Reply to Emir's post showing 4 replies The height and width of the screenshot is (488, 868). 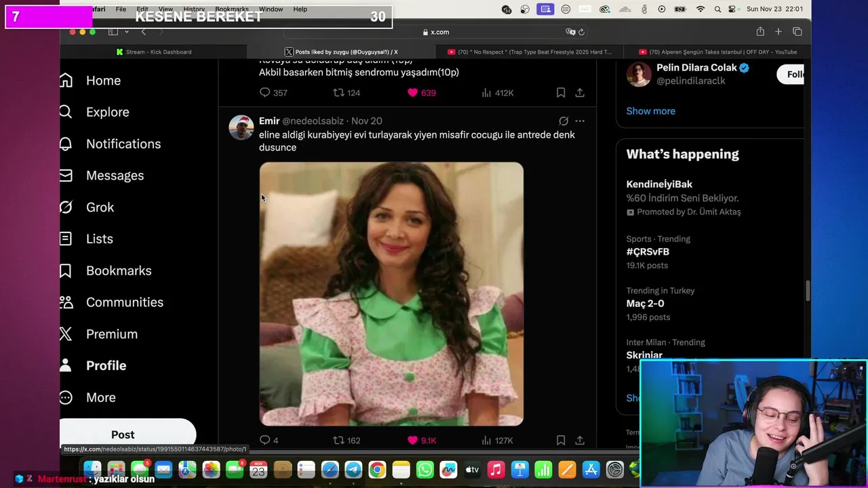tap(269, 440)
